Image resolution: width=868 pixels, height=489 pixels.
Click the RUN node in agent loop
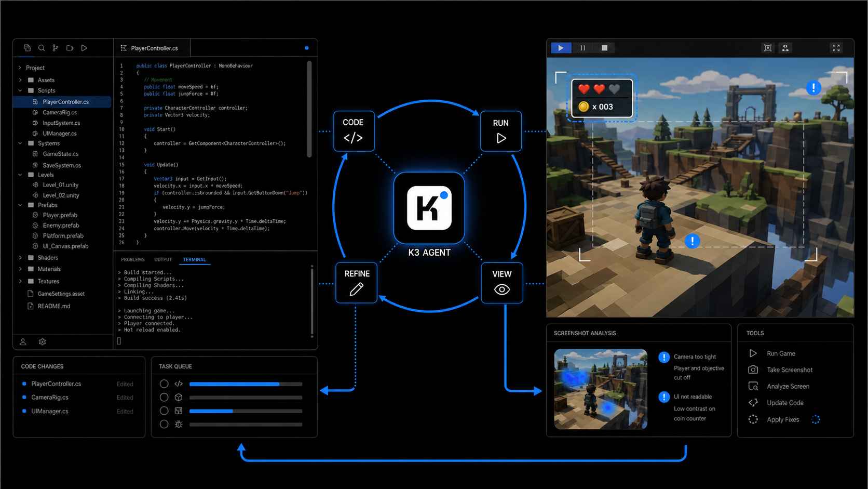501,131
